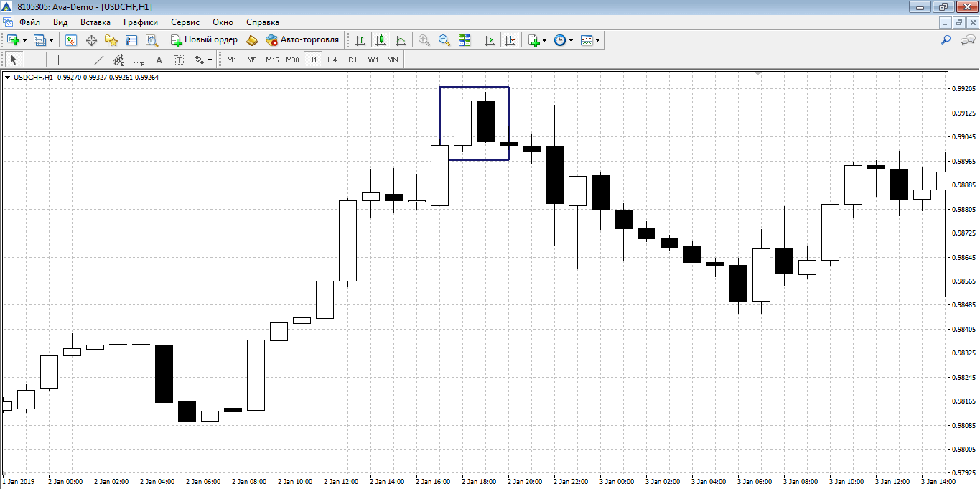Screen dimensions: 980x489
Task: Select the Text tool A
Action: [x=159, y=60]
